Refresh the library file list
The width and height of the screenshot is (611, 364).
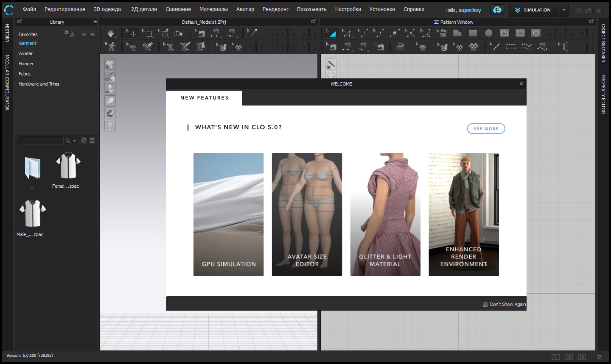click(x=84, y=140)
